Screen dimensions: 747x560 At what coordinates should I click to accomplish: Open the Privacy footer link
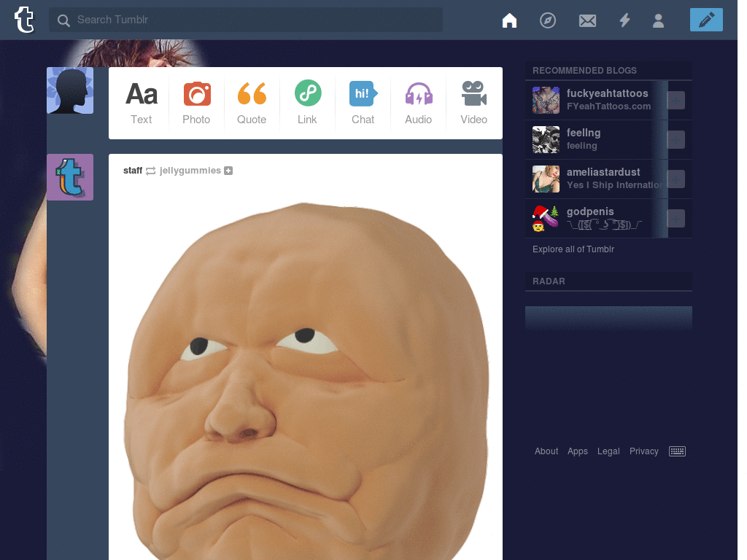pyautogui.click(x=643, y=451)
